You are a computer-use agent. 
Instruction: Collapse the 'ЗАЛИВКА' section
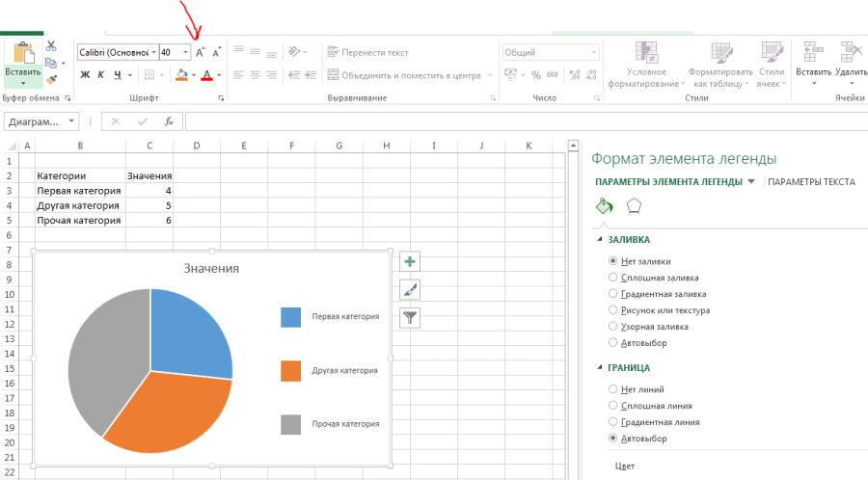click(x=600, y=240)
